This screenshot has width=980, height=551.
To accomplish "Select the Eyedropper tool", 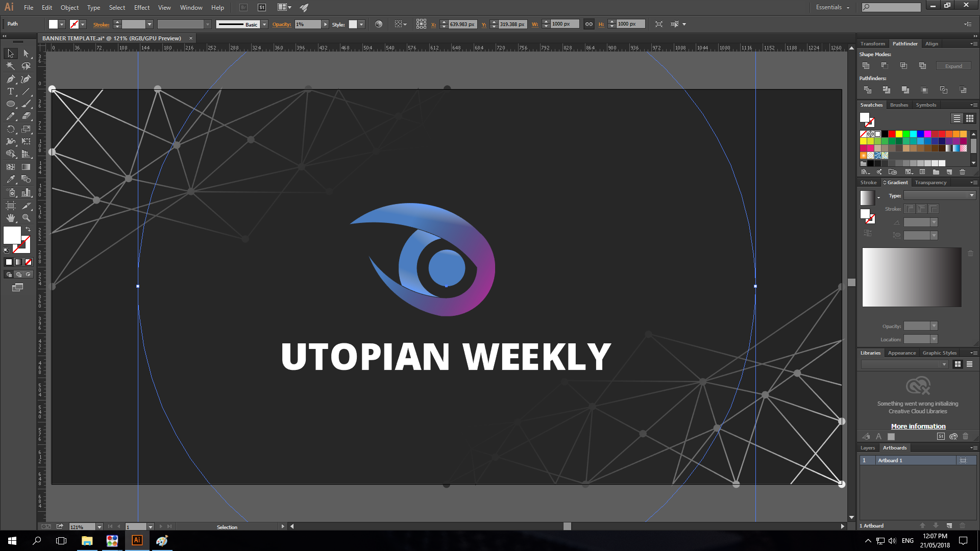I will click(10, 179).
